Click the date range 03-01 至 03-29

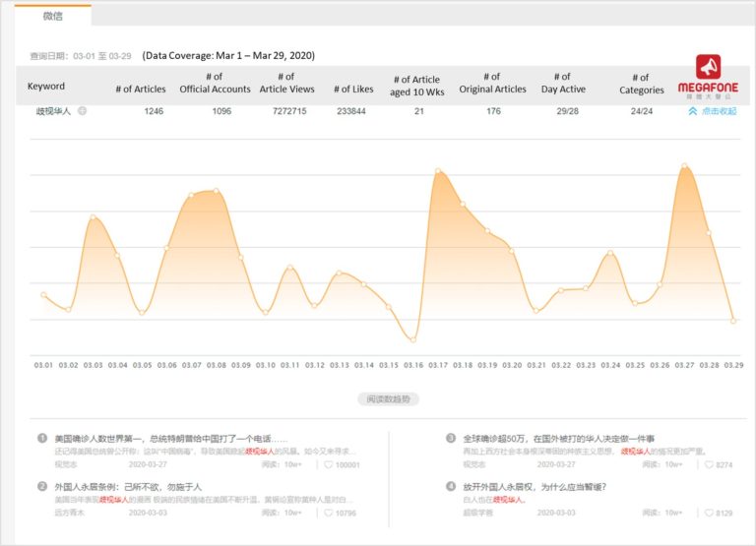(102, 56)
